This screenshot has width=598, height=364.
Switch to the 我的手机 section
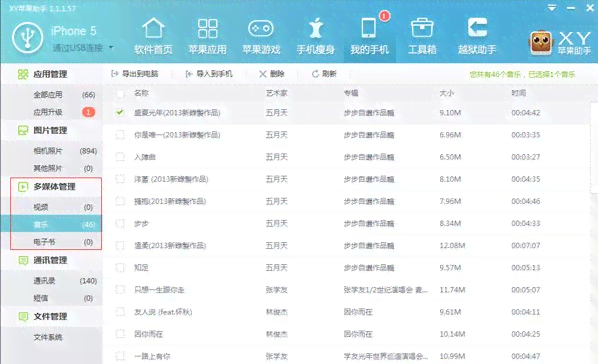pos(370,37)
